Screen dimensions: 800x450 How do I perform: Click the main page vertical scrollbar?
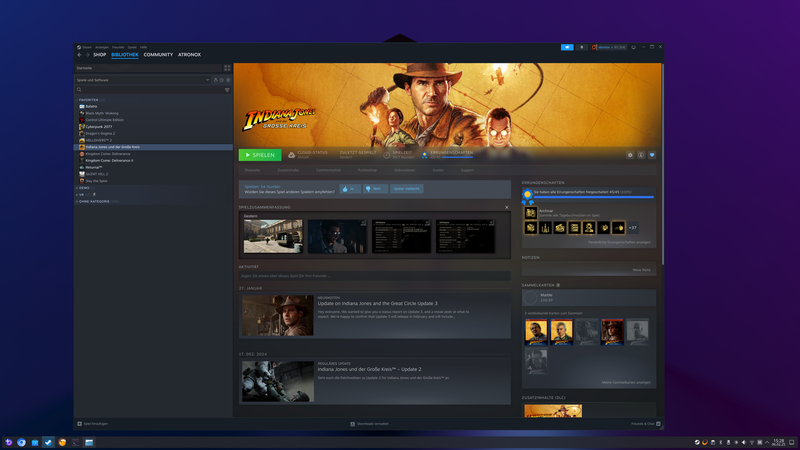tap(662, 163)
